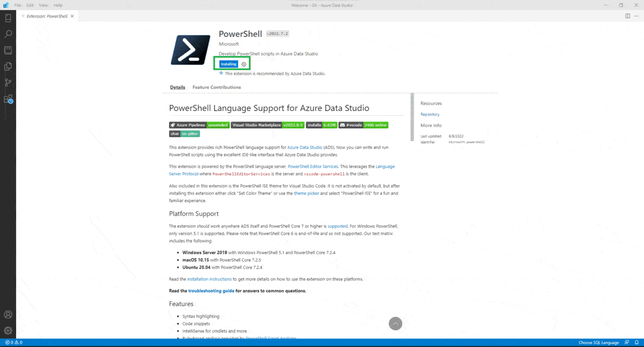Minimize the Azure Data Studio window
The width and height of the screenshot is (644, 347).
[606, 5]
